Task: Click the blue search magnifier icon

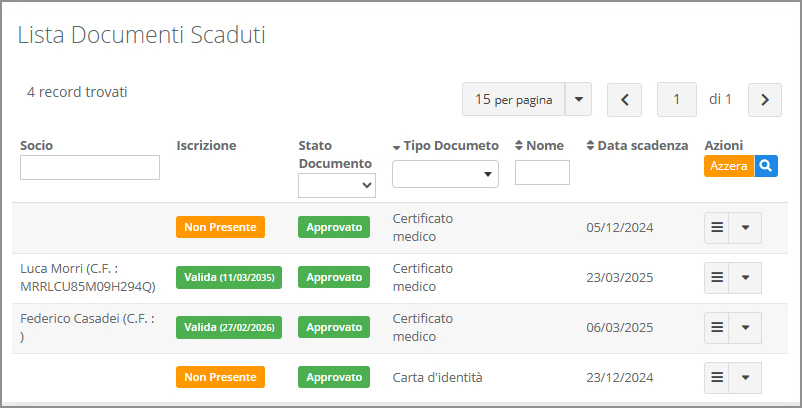Action: coord(766,166)
